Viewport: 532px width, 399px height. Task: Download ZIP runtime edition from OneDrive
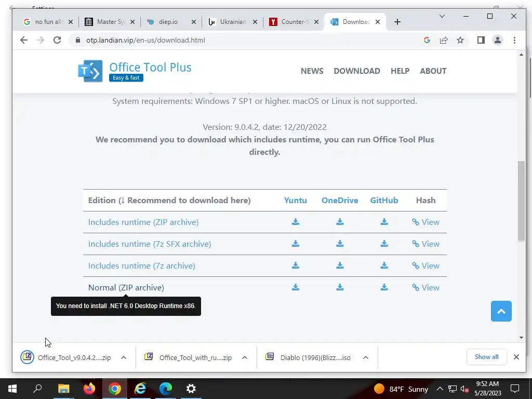pos(340,222)
